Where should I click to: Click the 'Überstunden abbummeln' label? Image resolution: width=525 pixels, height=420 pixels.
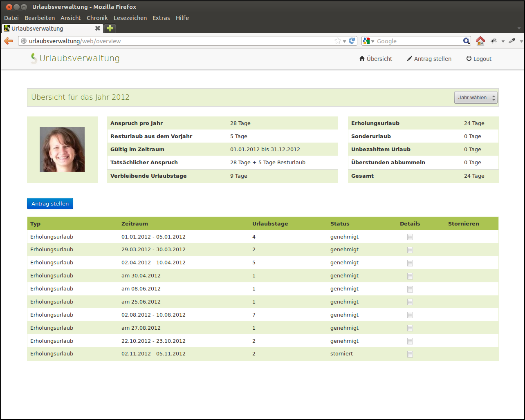point(388,163)
